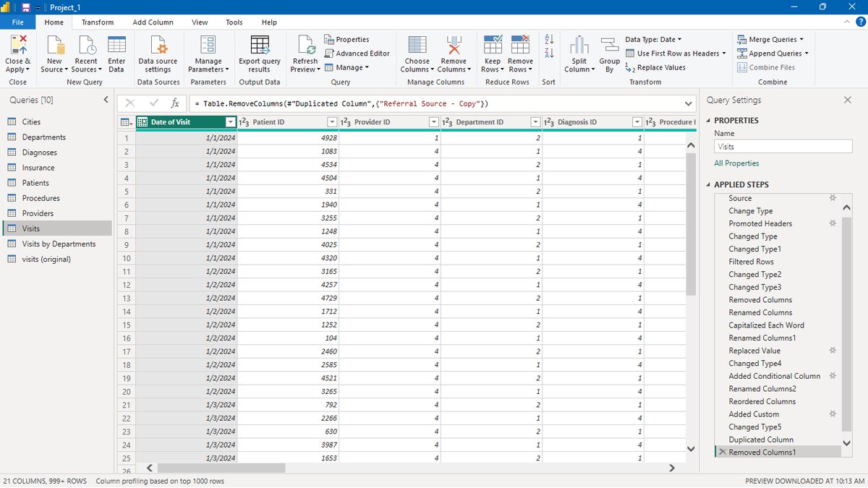
Task: Switch to the Help tab
Action: click(269, 22)
